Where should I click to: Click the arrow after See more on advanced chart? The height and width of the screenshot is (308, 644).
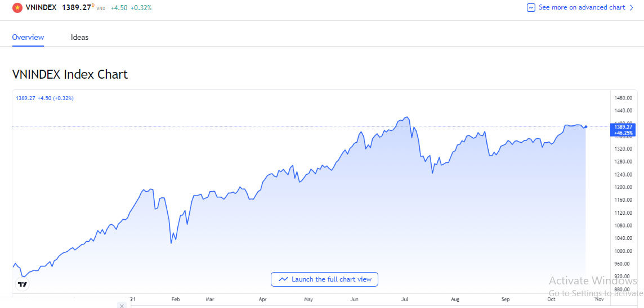pos(632,8)
